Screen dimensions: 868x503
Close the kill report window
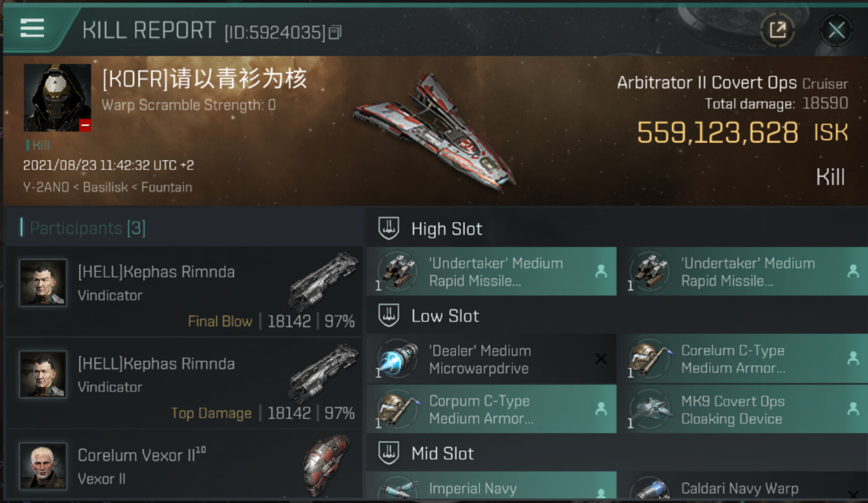[836, 30]
